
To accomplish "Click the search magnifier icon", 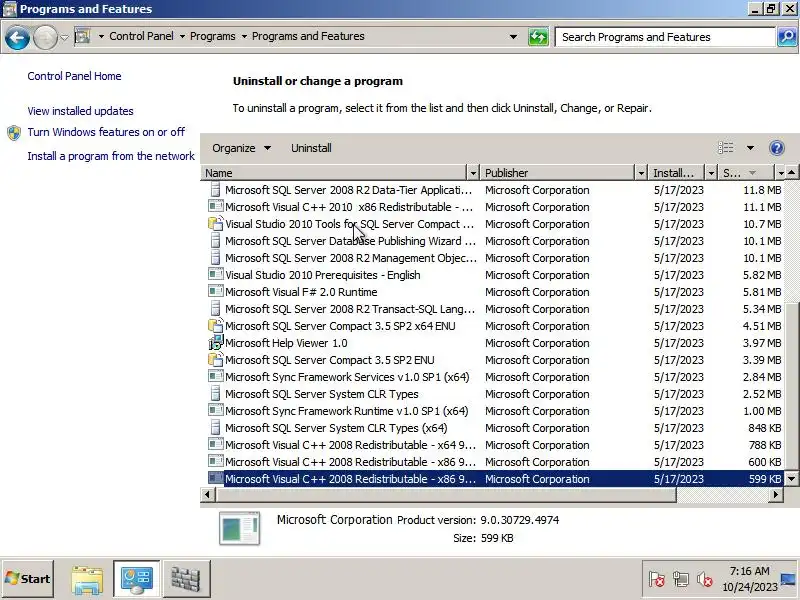I will [787, 37].
